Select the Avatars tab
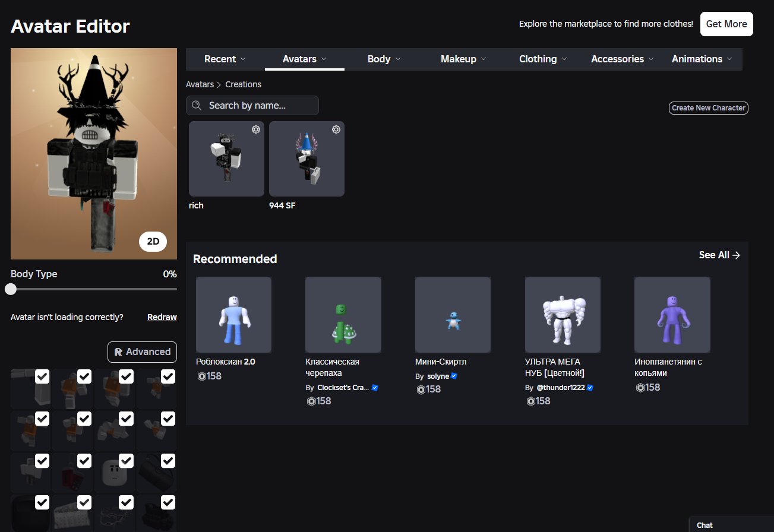 pos(305,59)
